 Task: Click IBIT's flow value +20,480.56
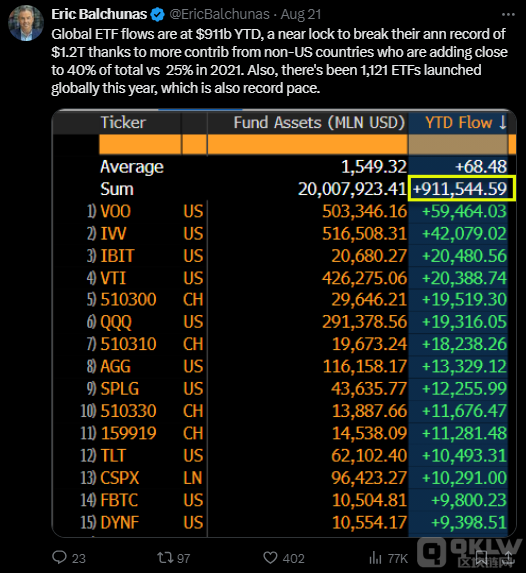(x=464, y=256)
